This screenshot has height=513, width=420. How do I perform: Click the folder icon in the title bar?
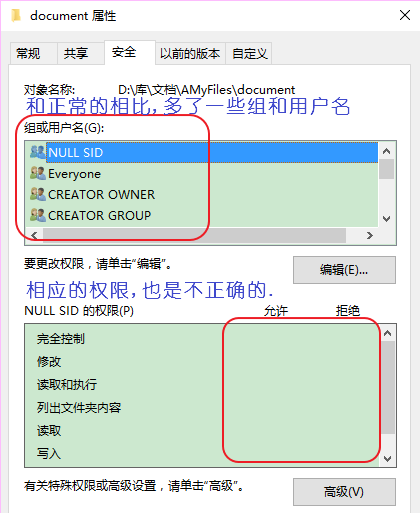coord(16,15)
